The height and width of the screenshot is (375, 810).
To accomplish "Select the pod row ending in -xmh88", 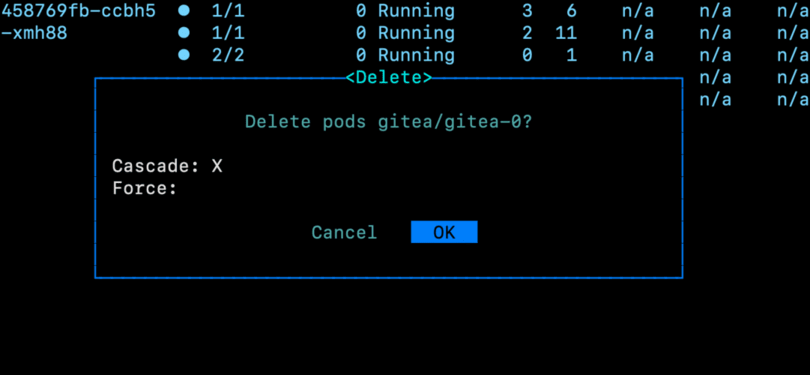I will tap(405, 33).
